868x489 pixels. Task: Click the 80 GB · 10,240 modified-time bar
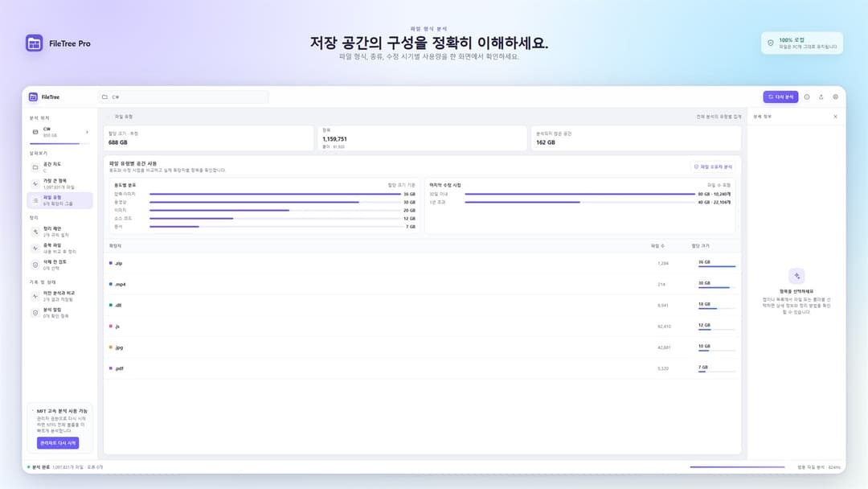coord(579,195)
